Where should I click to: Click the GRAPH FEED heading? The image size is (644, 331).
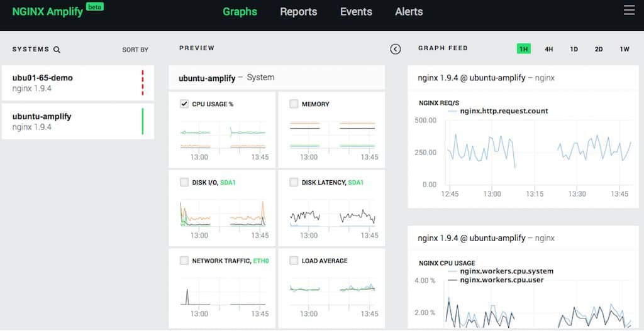(x=443, y=48)
